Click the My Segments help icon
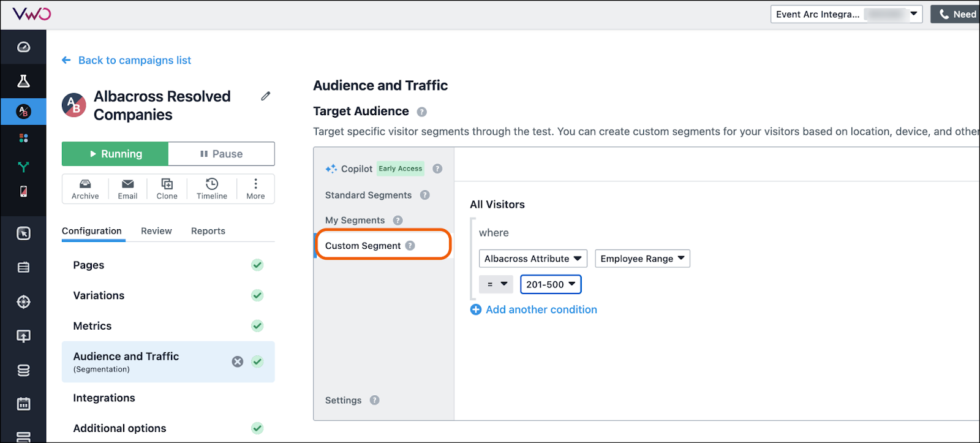980x443 pixels. tap(398, 220)
